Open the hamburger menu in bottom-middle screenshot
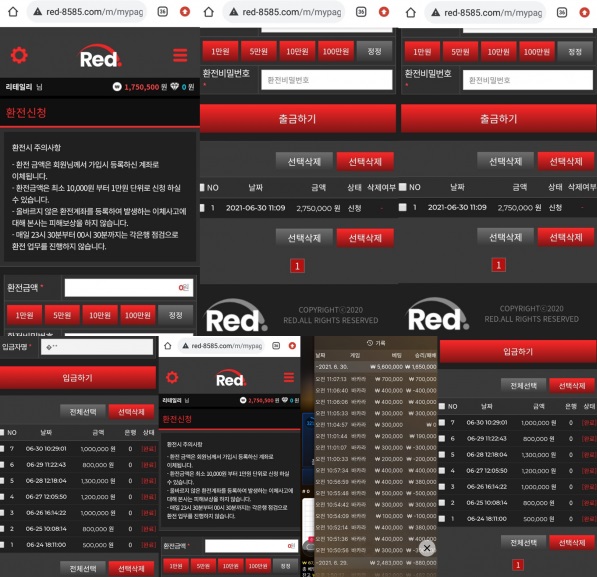Screen dimensions: 597x577 click(x=289, y=377)
